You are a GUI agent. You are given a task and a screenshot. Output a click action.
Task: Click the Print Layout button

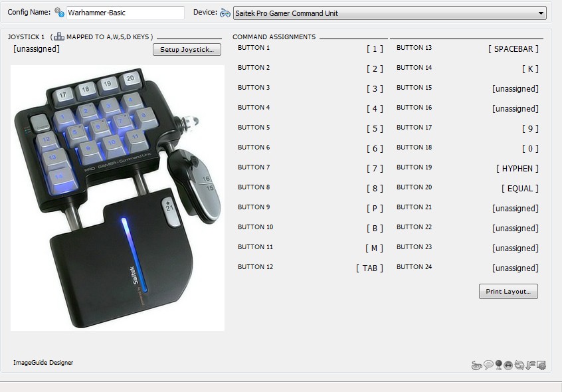click(508, 292)
